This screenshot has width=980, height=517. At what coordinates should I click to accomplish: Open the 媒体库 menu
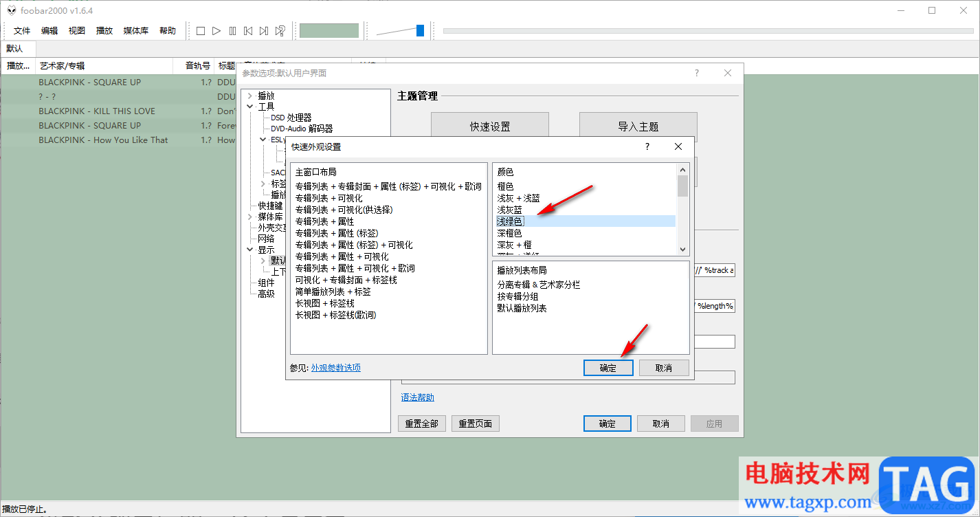pyautogui.click(x=136, y=31)
